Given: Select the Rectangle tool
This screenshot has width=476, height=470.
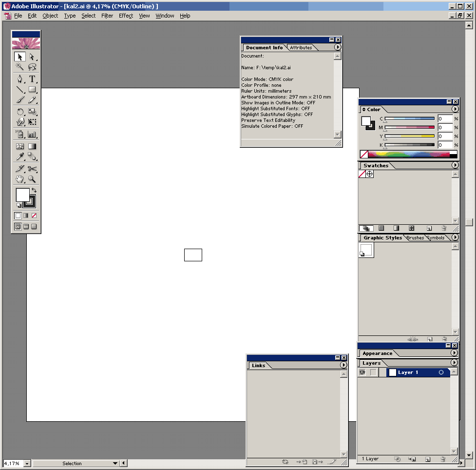Looking at the screenshot, I should tap(32, 89).
